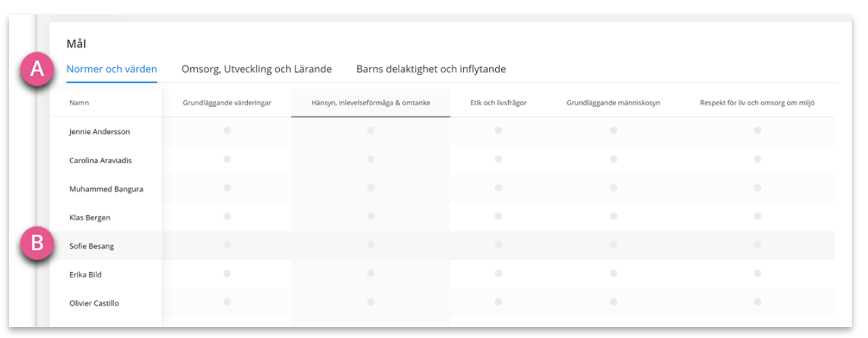Image resolution: width=868 pixels, height=338 pixels.
Task: Mark Grundläggande värderingar dot for Jennie Andersson
Action: point(227,130)
